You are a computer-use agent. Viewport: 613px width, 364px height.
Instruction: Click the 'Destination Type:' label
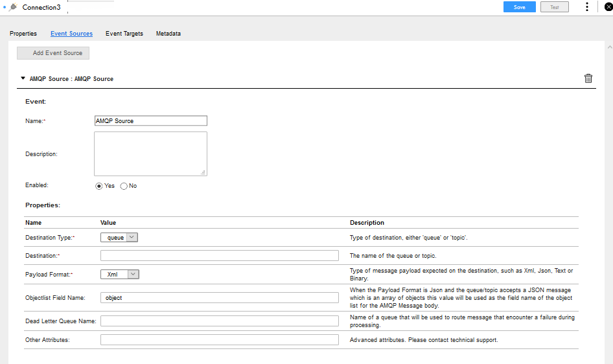[x=50, y=238]
